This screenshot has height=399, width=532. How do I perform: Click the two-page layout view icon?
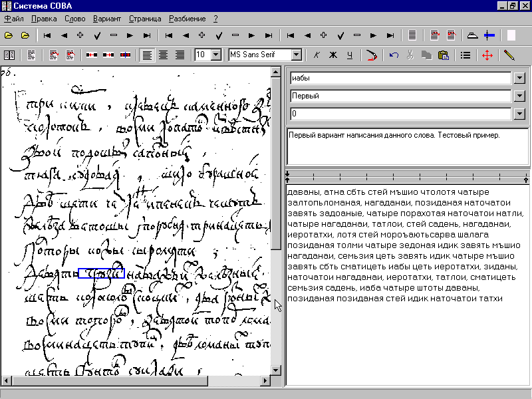coord(9,55)
